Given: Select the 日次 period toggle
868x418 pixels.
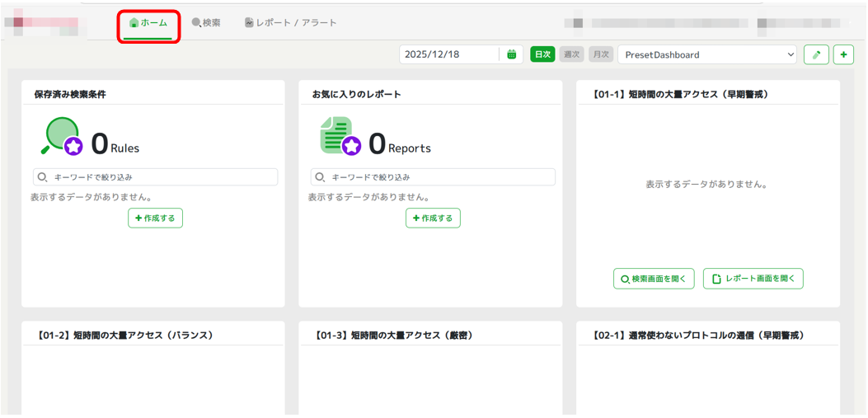Looking at the screenshot, I should pos(542,54).
